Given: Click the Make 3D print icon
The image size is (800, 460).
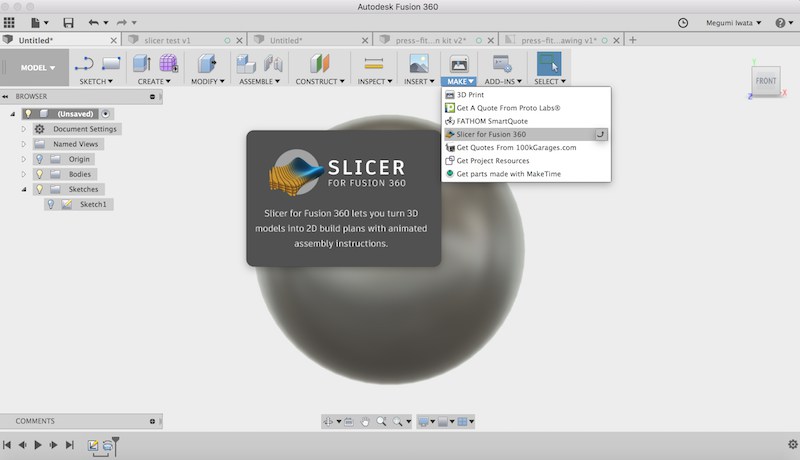Looking at the screenshot, I should pyautogui.click(x=459, y=64).
